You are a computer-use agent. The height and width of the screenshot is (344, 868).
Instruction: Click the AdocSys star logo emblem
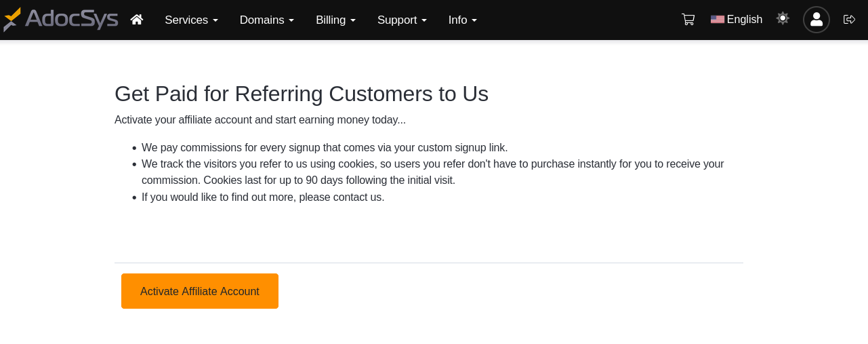[x=12, y=19]
